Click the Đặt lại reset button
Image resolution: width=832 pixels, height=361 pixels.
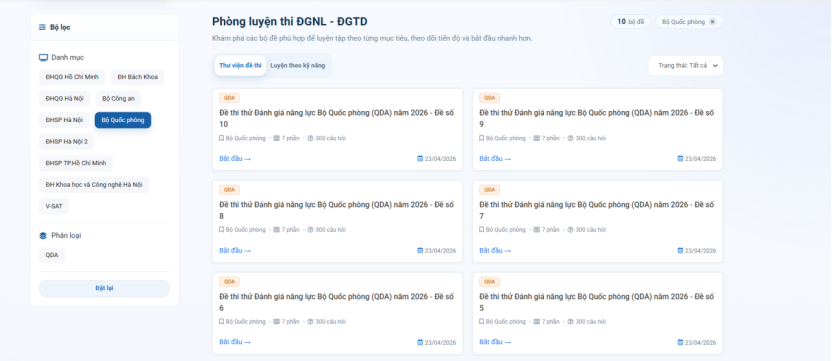[x=104, y=288]
